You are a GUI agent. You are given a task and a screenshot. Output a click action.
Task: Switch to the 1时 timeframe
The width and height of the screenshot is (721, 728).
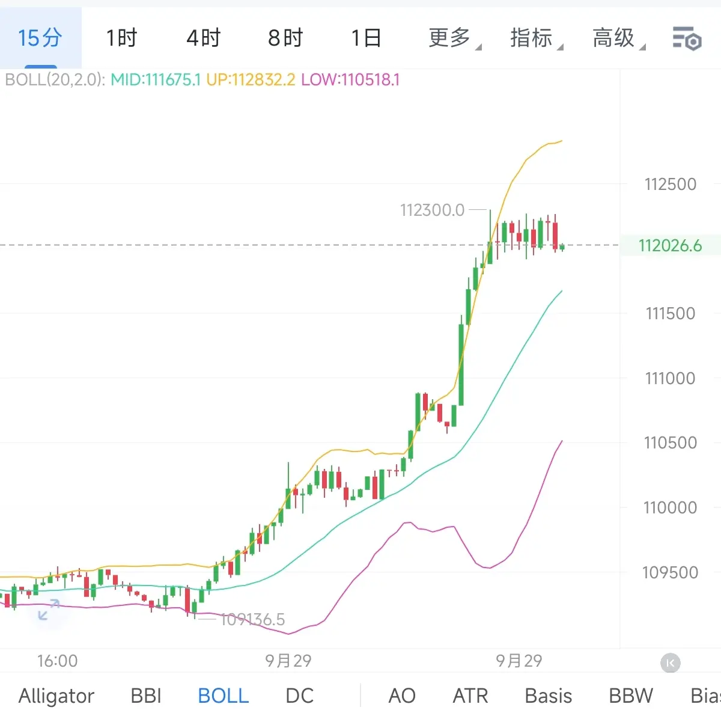pyautogui.click(x=122, y=38)
